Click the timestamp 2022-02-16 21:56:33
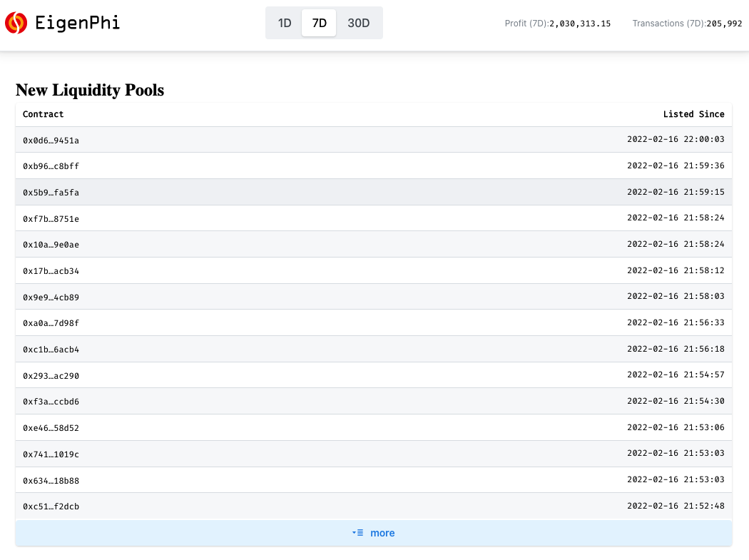 tap(676, 322)
